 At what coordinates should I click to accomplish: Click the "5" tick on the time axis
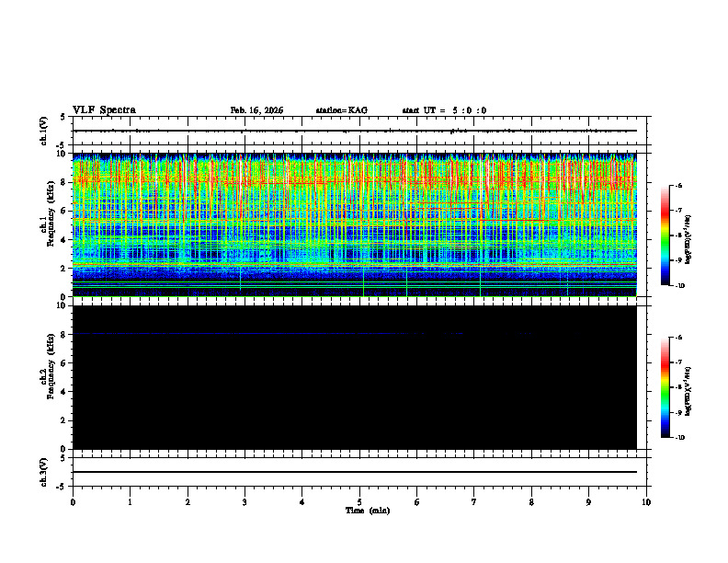(x=359, y=502)
